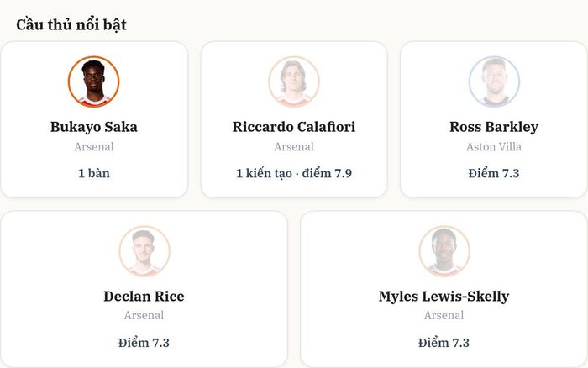Image resolution: width=588 pixels, height=368 pixels.
Task: Open the Myles Lewis-Skelly player name
Action: point(444,297)
